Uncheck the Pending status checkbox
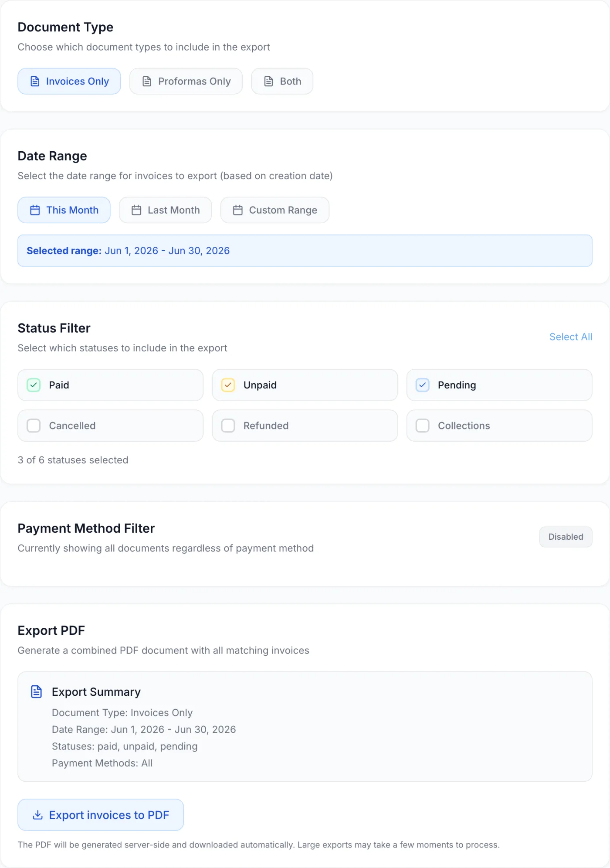The image size is (610, 868). 422,385
